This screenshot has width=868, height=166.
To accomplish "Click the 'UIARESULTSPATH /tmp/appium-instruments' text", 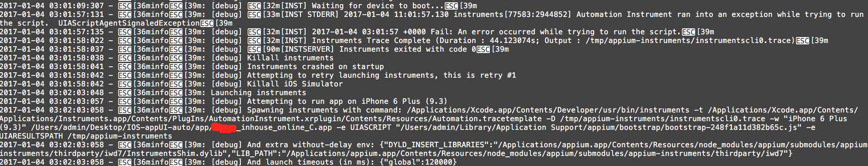I will (x=86, y=136).
